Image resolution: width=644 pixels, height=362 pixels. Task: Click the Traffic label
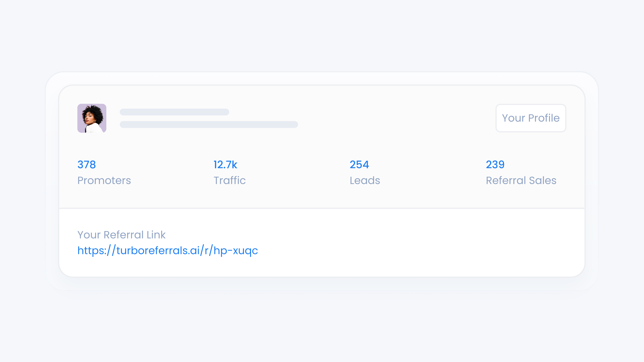pyautogui.click(x=229, y=180)
